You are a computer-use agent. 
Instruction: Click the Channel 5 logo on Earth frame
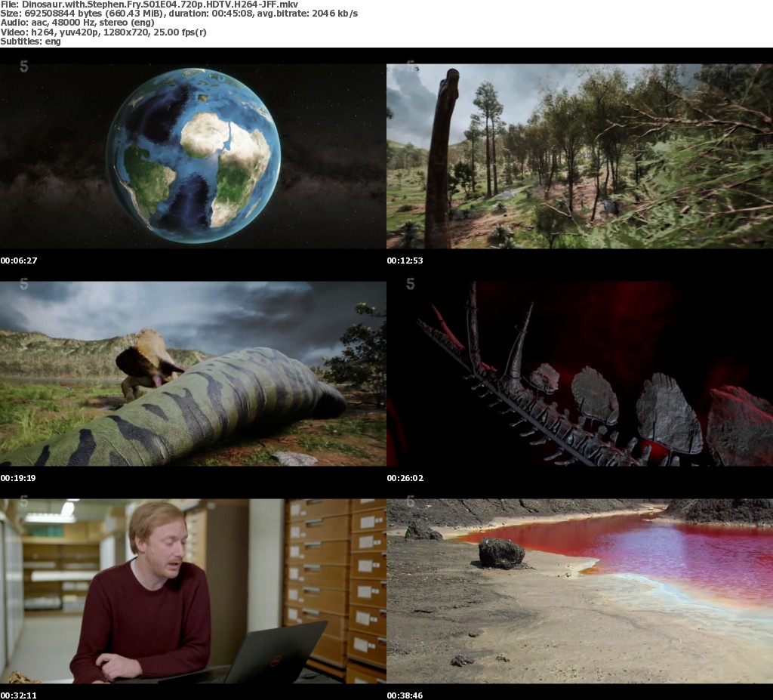tap(24, 67)
